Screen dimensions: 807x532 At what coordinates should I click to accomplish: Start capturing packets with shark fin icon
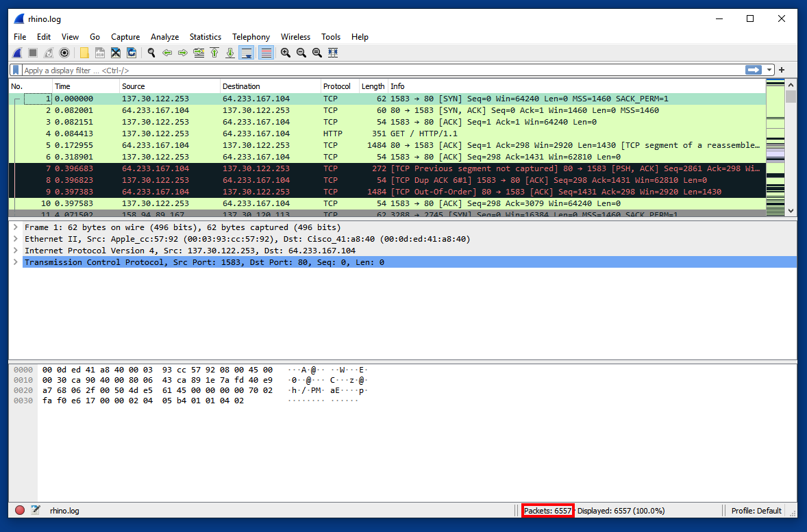point(18,53)
